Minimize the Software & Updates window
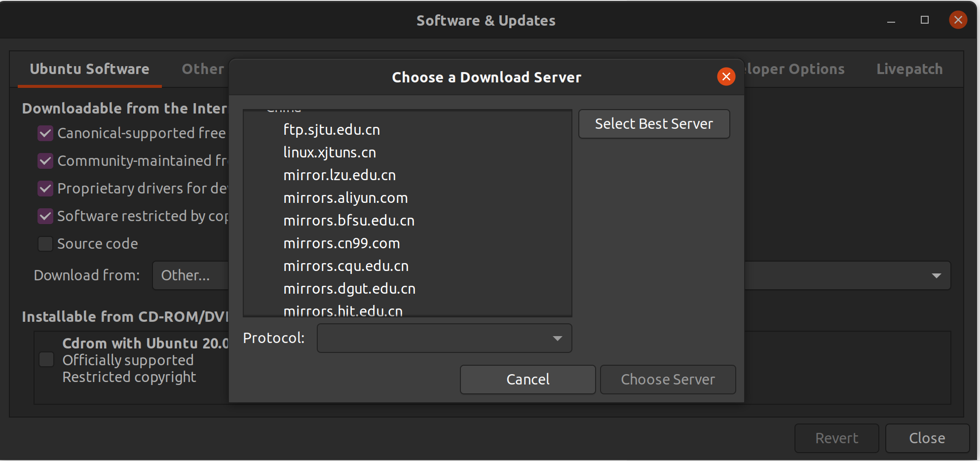The width and height of the screenshot is (980, 461). point(891,20)
